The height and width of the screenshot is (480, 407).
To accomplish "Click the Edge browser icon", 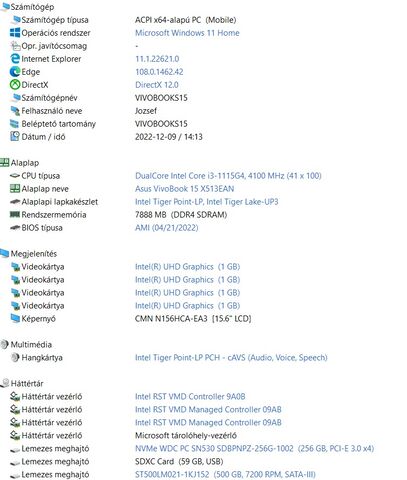I will [x=15, y=72].
